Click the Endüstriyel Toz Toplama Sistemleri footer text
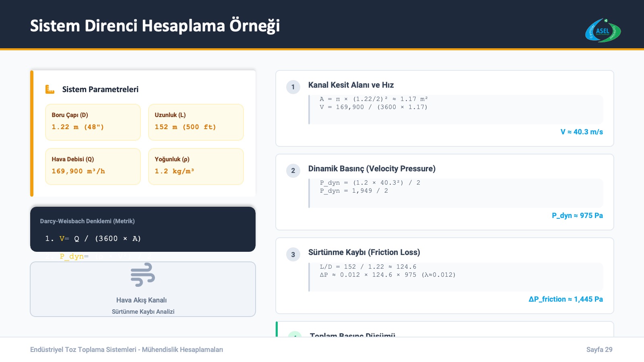644x362 pixels. point(126,350)
